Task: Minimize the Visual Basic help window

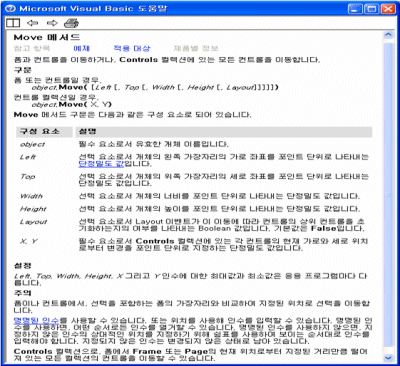Action: pyautogui.click(x=355, y=9)
